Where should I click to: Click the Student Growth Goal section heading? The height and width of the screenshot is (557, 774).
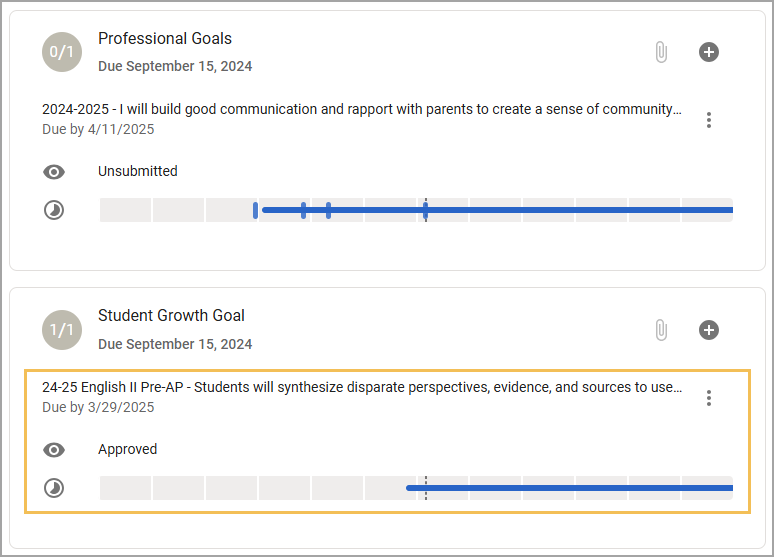171,316
